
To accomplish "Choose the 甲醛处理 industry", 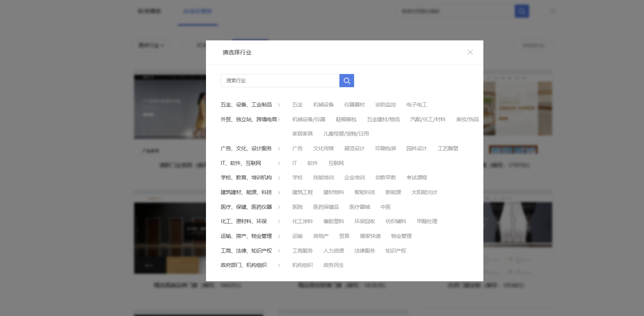I will tap(427, 221).
